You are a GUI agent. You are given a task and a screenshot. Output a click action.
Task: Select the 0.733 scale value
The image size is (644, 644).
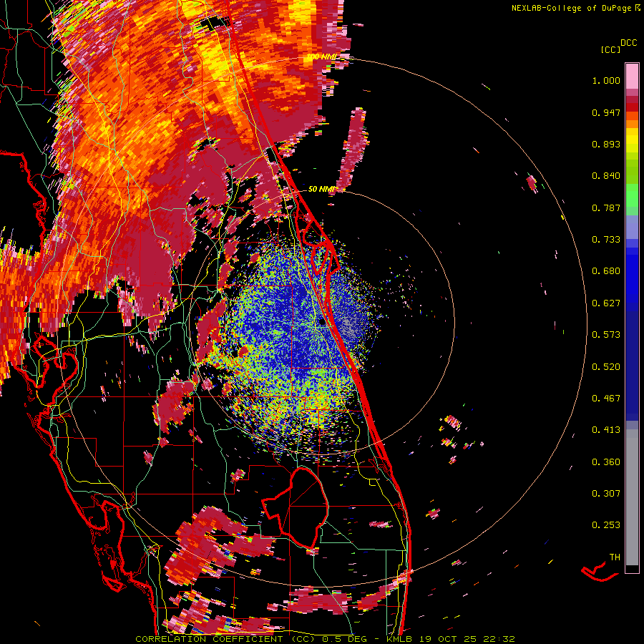point(606,240)
